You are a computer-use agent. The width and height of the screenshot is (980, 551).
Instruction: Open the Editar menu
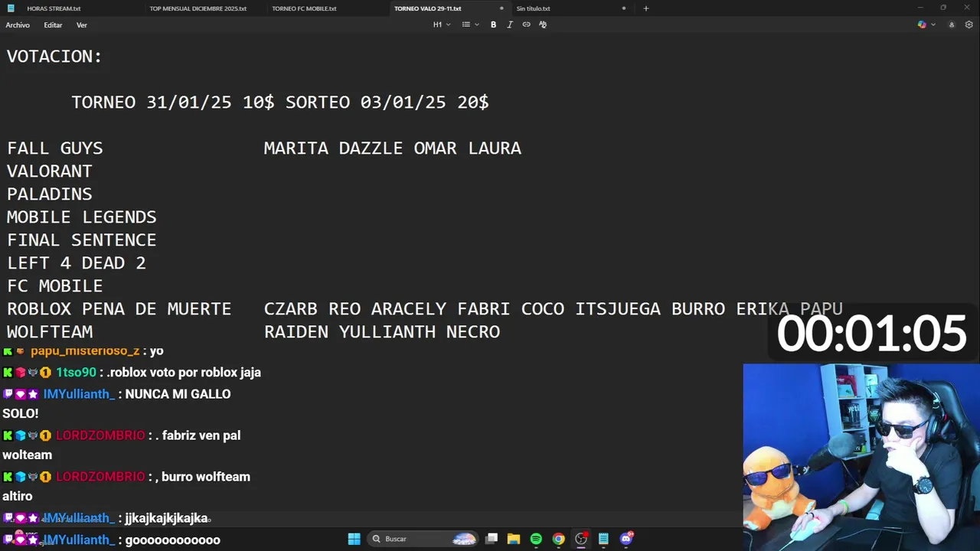point(53,25)
